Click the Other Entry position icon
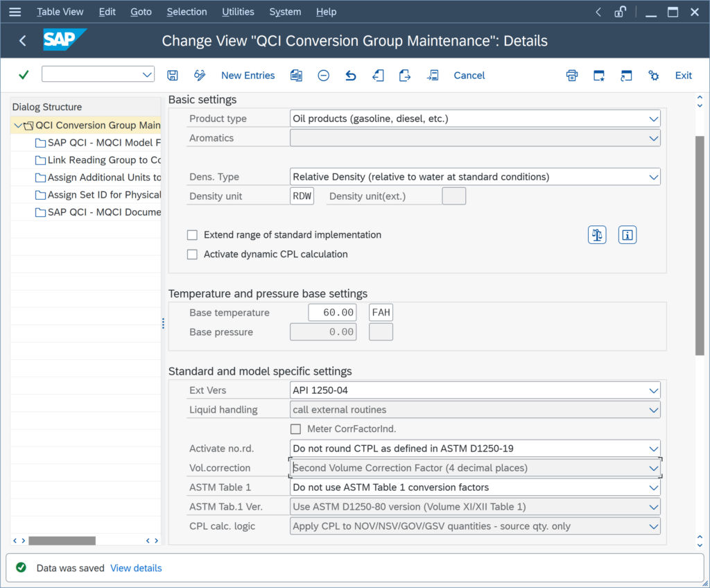Viewport: 710px width, 588px height. tap(433, 75)
